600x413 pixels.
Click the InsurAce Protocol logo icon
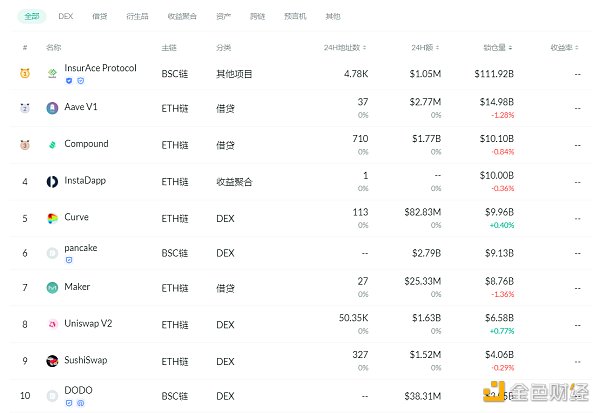[53, 73]
